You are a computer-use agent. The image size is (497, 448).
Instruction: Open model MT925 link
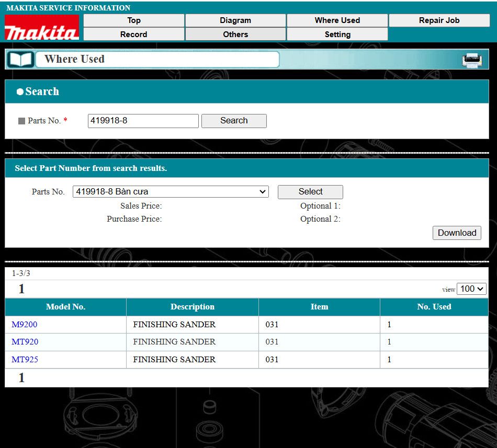click(25, 360)
